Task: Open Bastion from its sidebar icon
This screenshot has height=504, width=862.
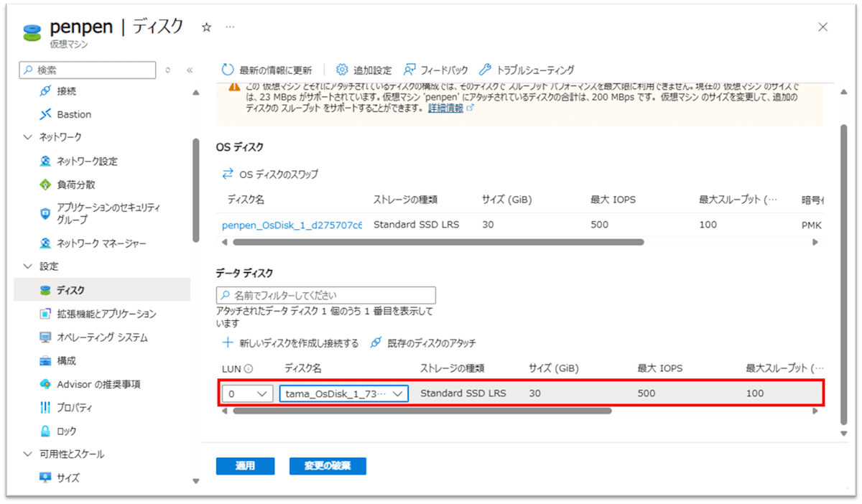Action: [x=45, y=114]
